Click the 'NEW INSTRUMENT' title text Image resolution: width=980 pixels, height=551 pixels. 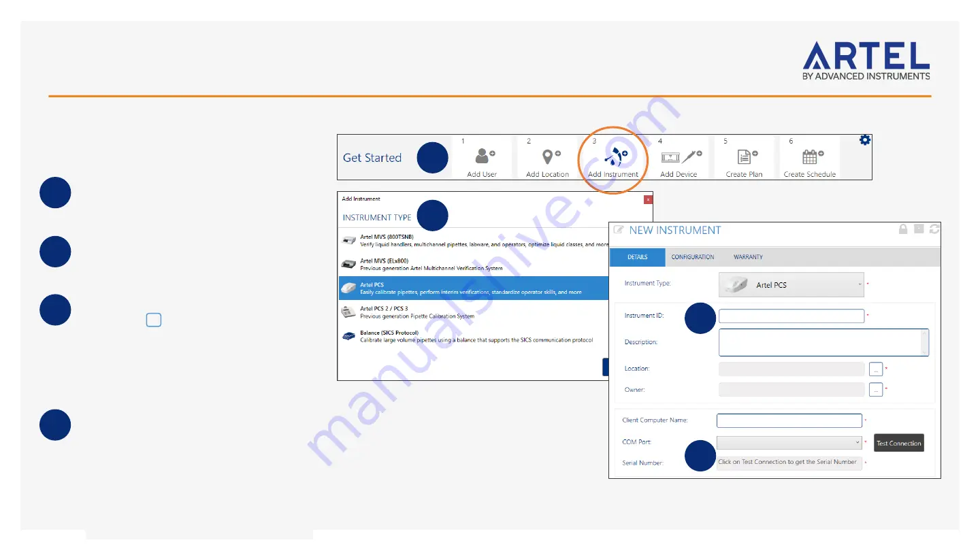coord(675,230)
